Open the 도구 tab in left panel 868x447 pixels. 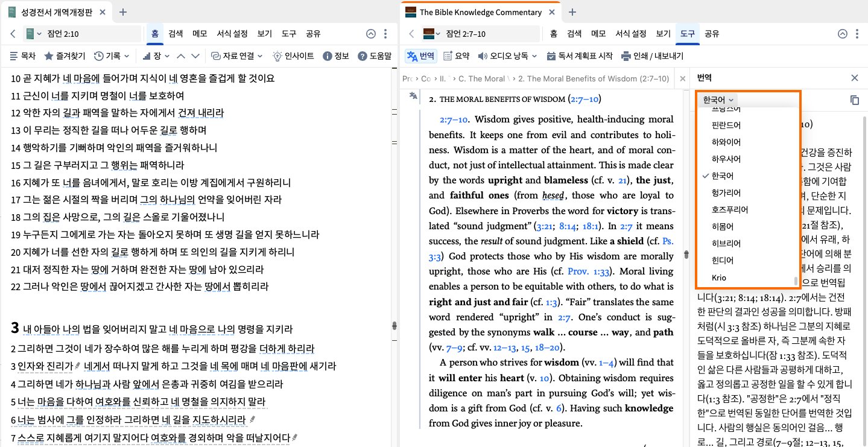coord(288,34)
